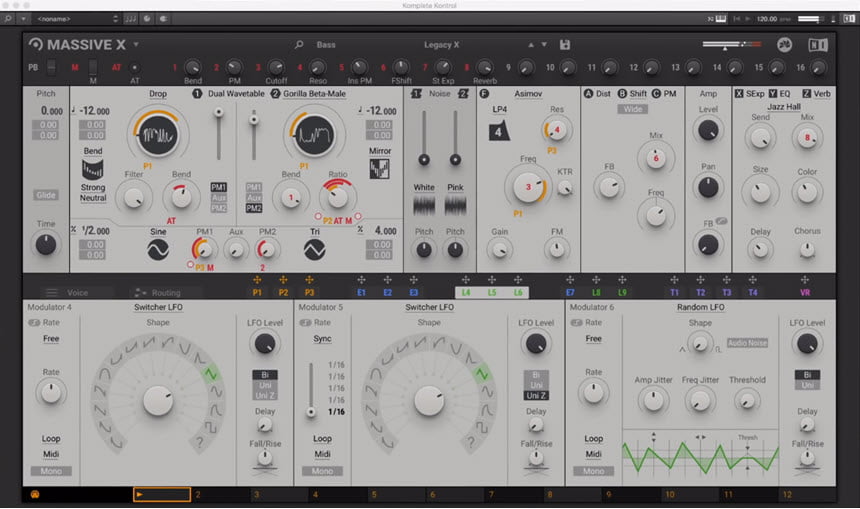This screenshot has height=509, width=860.
Task: Open Switcher LFO menu in Modulator 4
Action: (158, 307)
